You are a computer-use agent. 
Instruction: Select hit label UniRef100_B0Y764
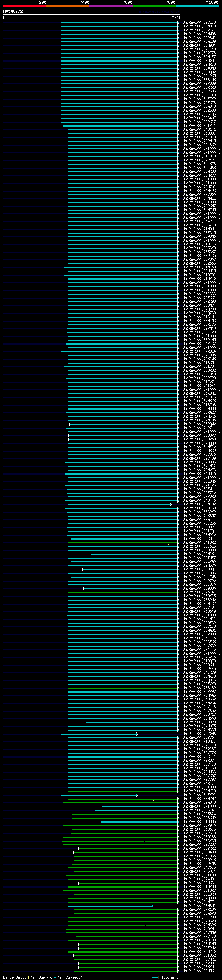(x=199, y=737)
